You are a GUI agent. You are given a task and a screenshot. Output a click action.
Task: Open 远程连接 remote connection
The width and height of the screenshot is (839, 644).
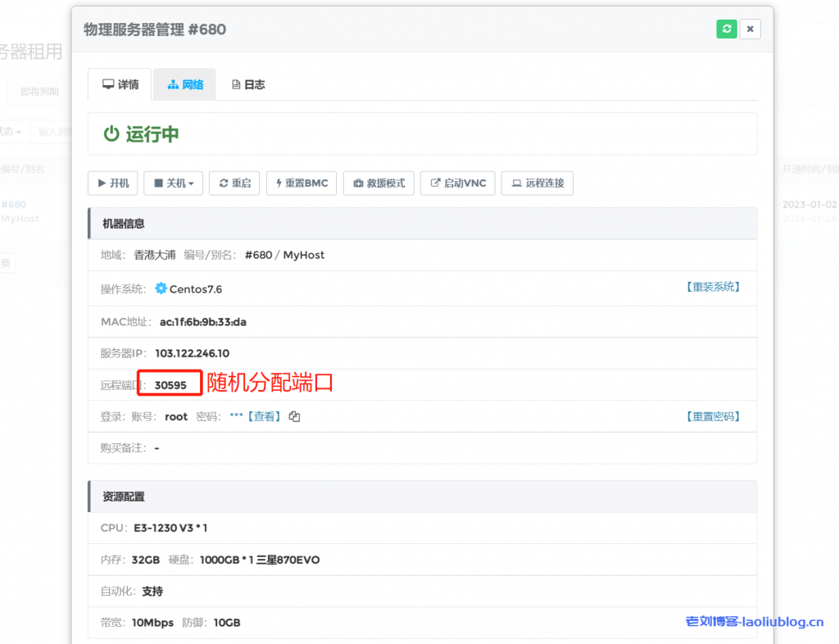tap(537, 184)
